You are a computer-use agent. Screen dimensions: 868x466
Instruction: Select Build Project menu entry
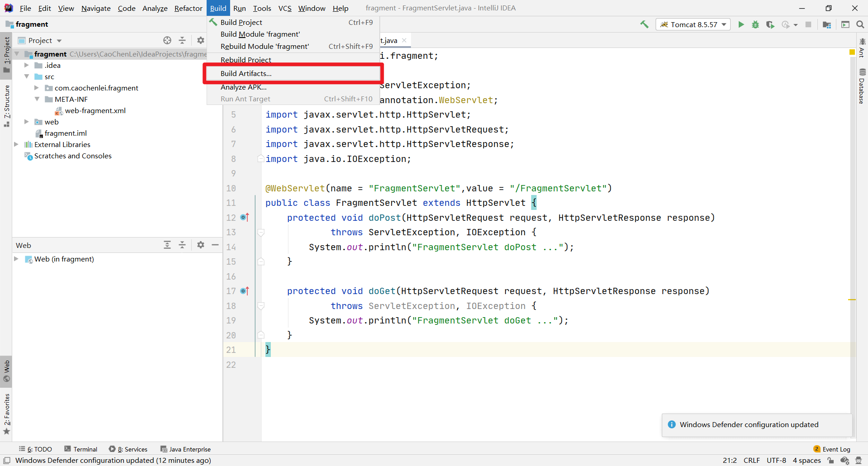pyautogui.click(x=293, y=22)
